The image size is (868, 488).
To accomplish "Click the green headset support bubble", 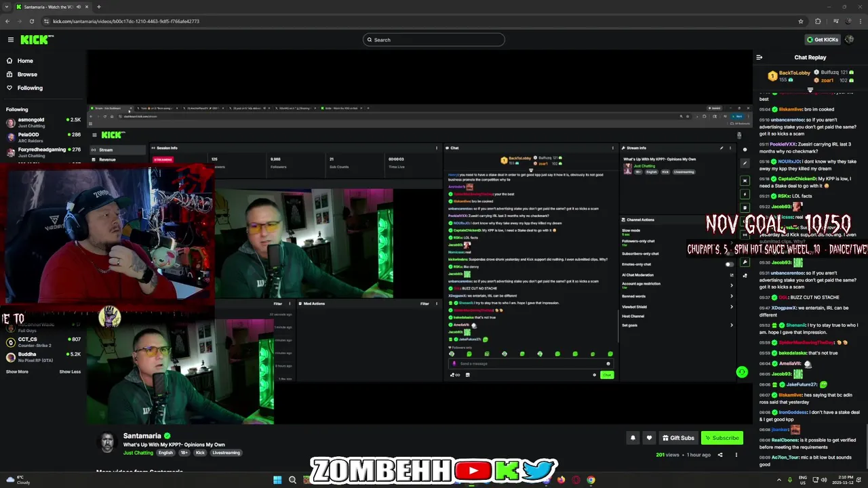I will click(x=742, y=372).
